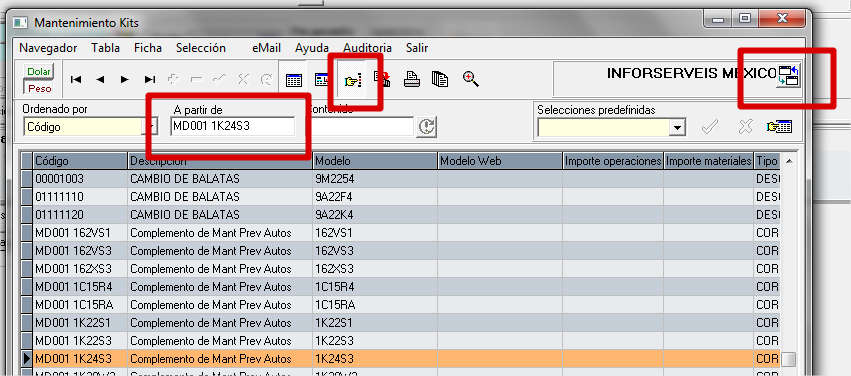851x376 pixels.
Task: Click the checkmark beside Selecciones predefinidas
Action: coord(710,127)
